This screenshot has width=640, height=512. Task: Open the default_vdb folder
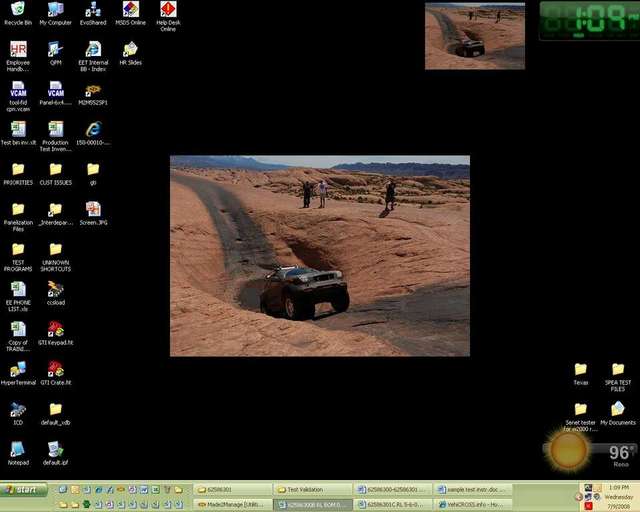click(x=56, y=413)
